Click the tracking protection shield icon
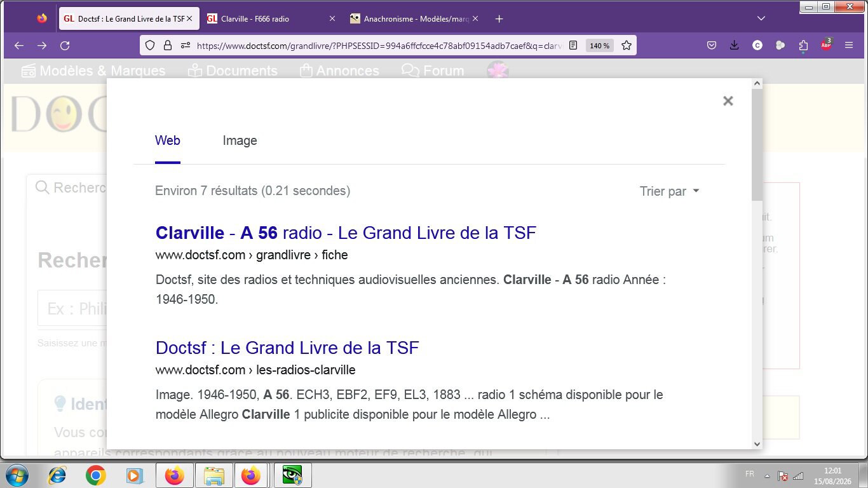The width and height of the screenshot is (868, 488). coord(150,45)
